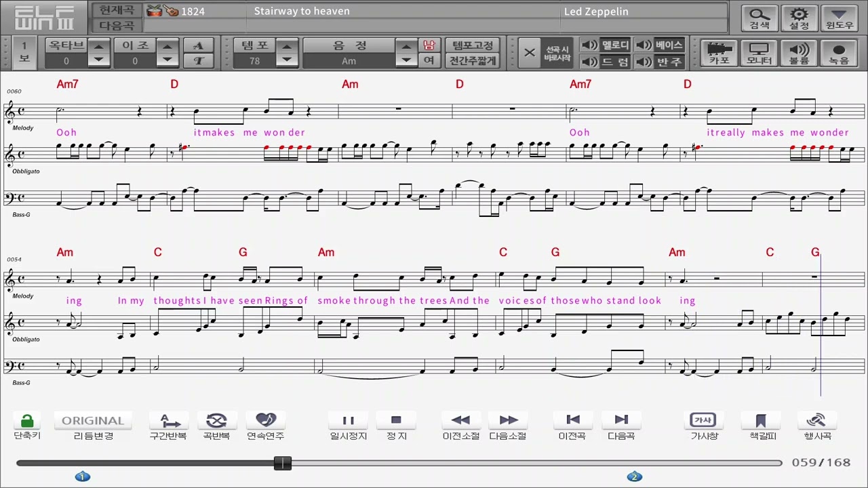Image resolution: width=868 pixels, height=488 pixels.
Task: Enable 연속연주 continuous play heart icon
Action: (265, 421)
